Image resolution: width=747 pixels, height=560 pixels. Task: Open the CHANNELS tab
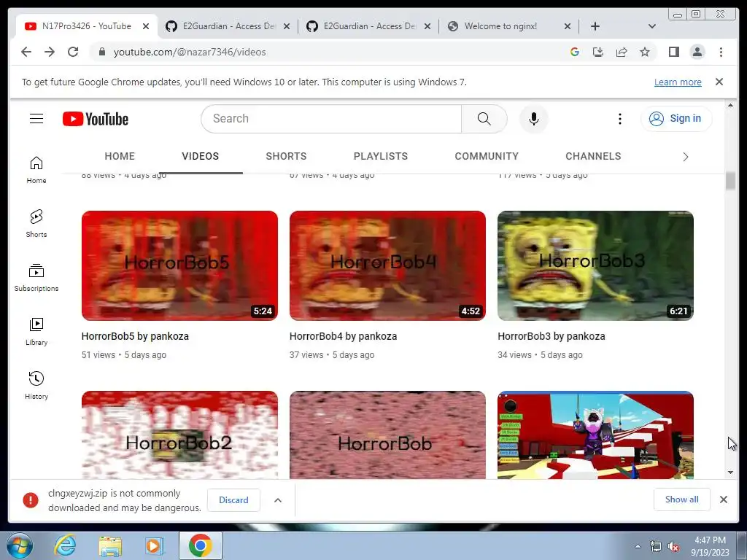pos(593,156)
